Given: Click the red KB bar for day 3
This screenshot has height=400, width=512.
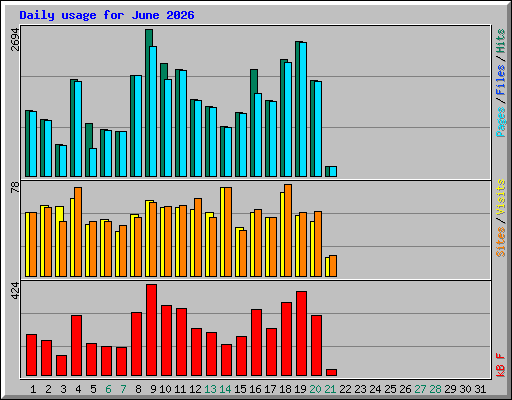Looking at the screenshot, I should coord(61,366).
